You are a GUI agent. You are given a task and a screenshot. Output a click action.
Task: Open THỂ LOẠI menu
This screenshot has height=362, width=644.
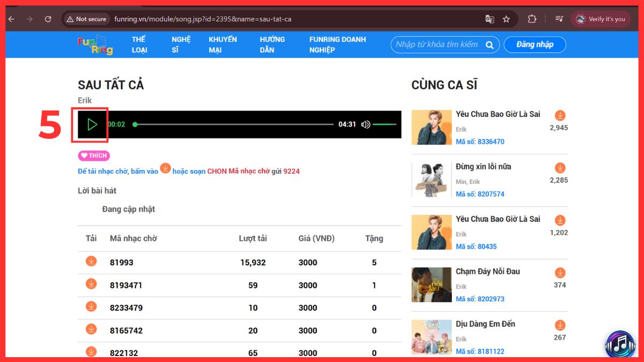pos(140,45)
